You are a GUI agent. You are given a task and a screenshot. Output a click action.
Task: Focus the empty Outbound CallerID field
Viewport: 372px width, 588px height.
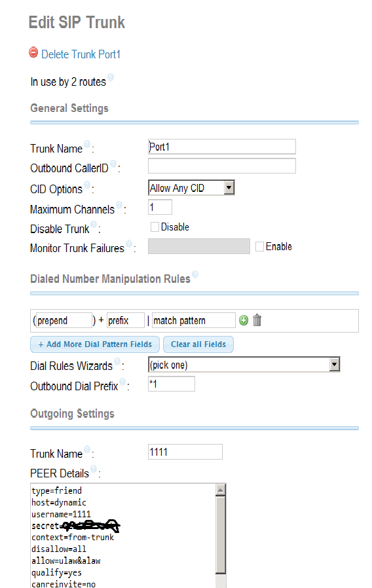click(222, 166)
